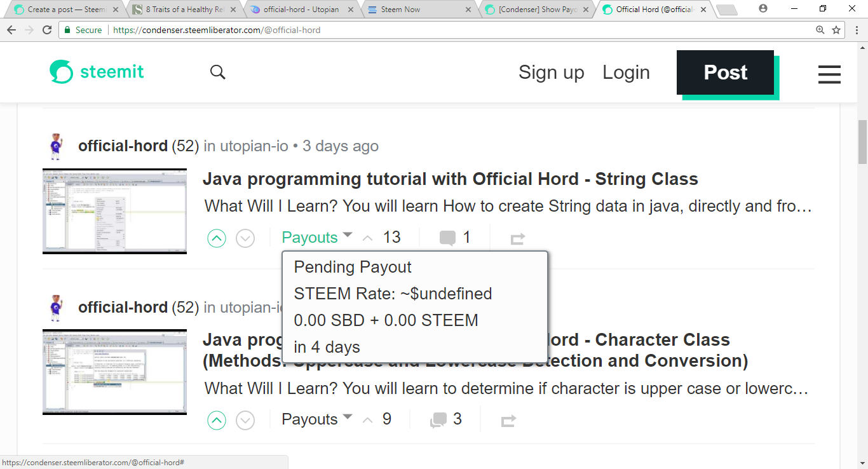
Task: Upvote the String Class post
Action: (217, 238)
